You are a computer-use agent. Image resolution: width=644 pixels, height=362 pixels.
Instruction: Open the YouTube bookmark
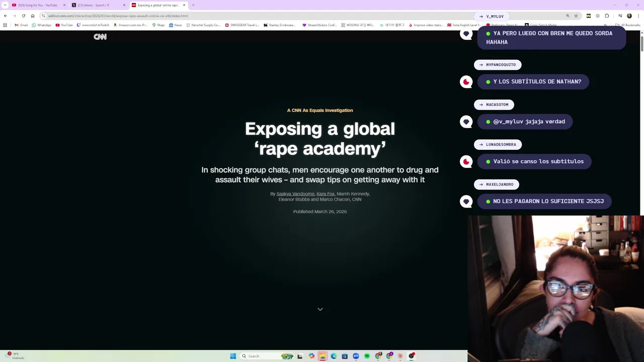pos(64,25)
